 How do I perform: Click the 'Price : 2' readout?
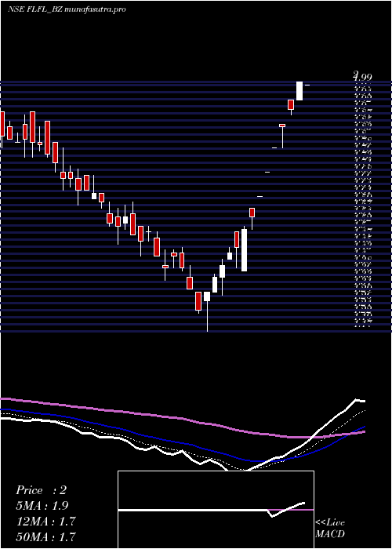coord(42,490)
